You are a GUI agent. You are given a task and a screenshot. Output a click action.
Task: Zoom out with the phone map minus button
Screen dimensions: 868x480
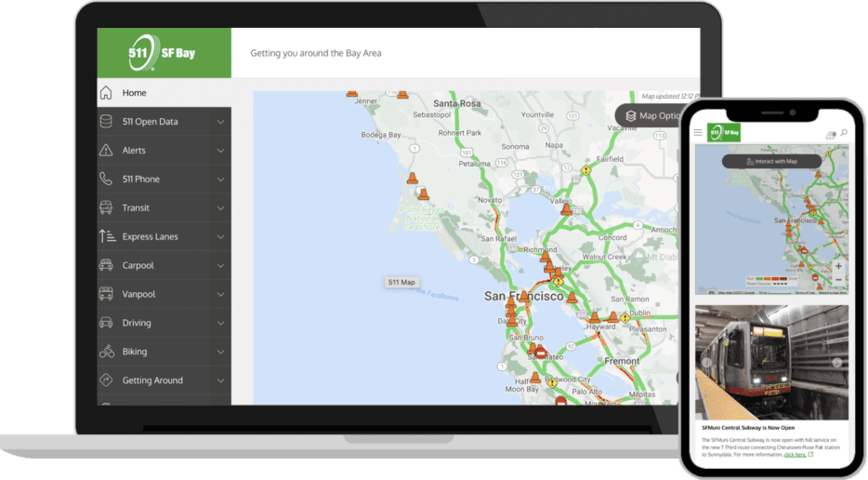tap(838, 280)
